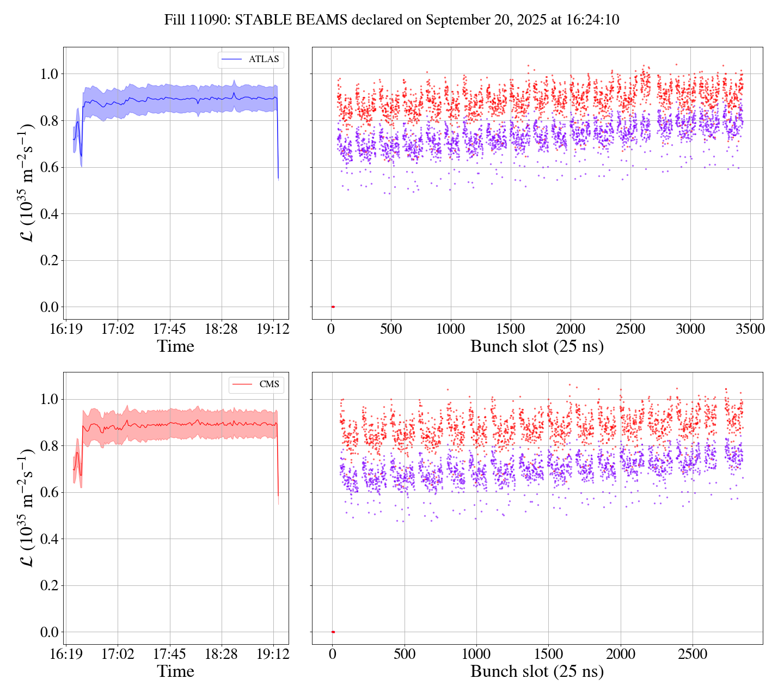Viewport: 784px width, 697px height.
Task: Select the 'Time' axis label under ATLAS plot
Action: 175,346
